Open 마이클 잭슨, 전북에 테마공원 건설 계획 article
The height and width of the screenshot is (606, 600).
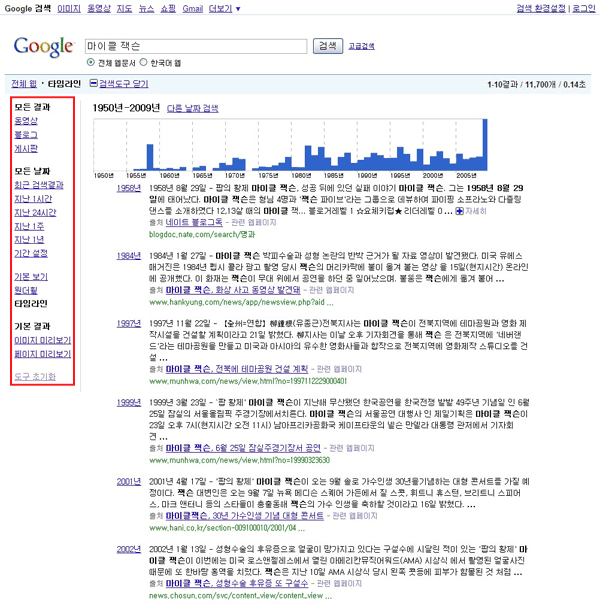pos(237,369)
